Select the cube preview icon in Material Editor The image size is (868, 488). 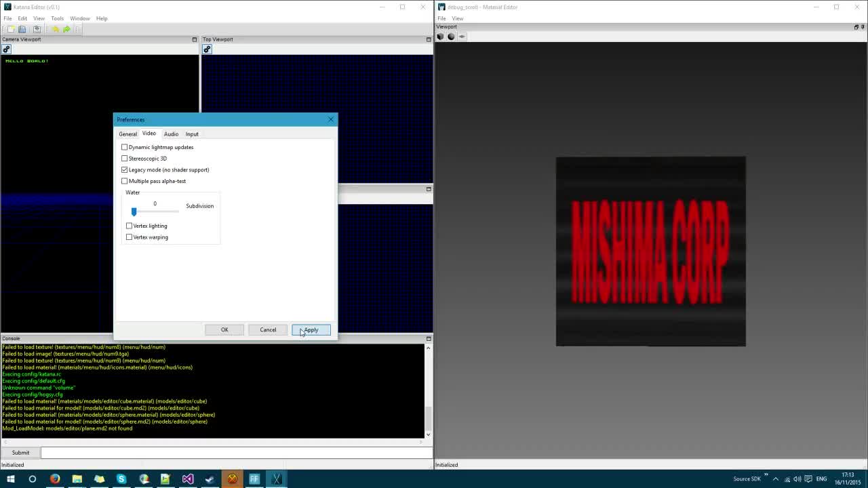coord(441,37)
